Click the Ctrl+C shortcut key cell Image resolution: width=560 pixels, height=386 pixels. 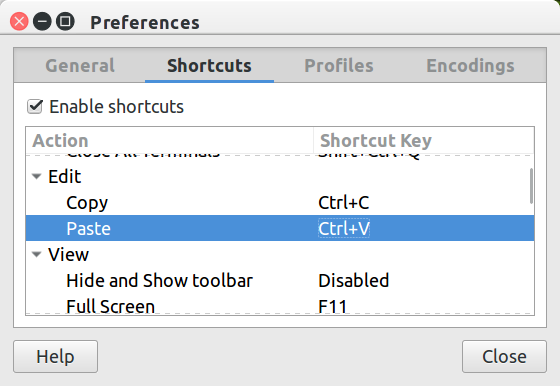pos(344,203)
